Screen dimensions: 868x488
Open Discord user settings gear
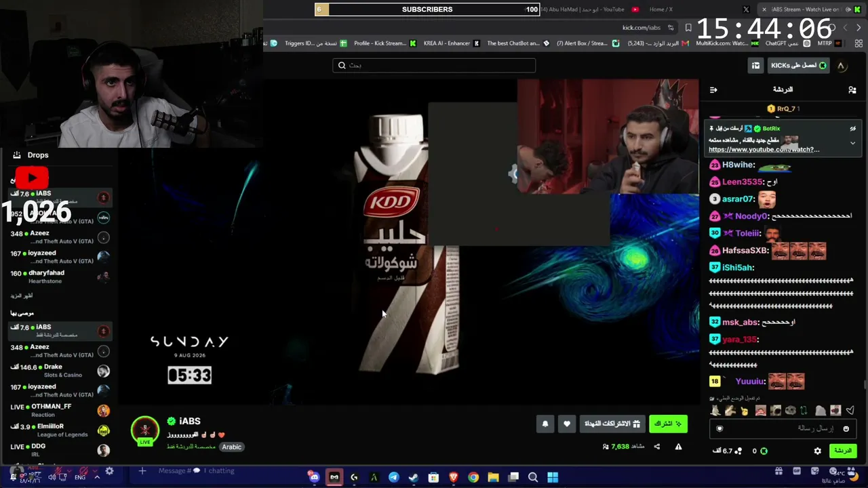(x=109, y=471)
